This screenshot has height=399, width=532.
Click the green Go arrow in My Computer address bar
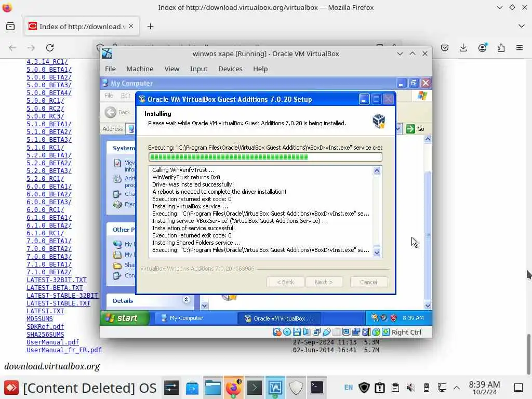point(410,129)
